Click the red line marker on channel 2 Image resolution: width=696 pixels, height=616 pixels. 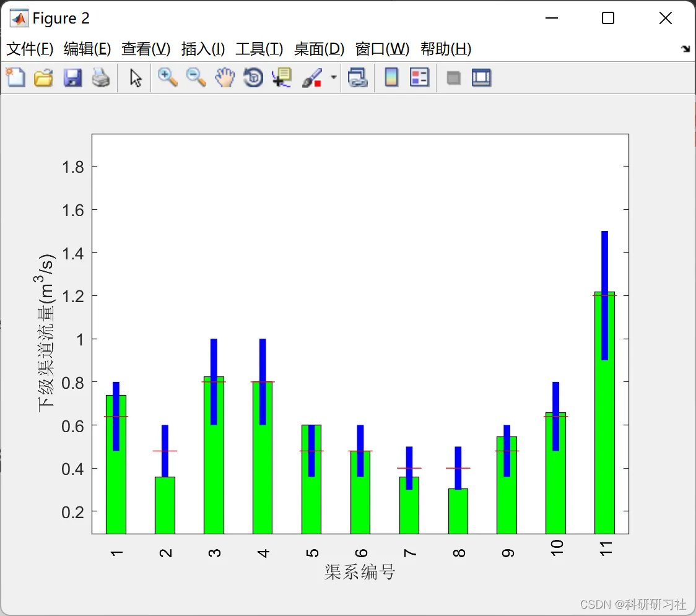[165, 451]
